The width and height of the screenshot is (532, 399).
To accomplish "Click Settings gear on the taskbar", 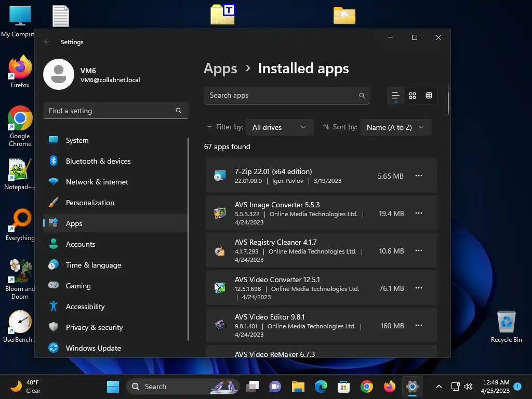I will coord(412,387).
